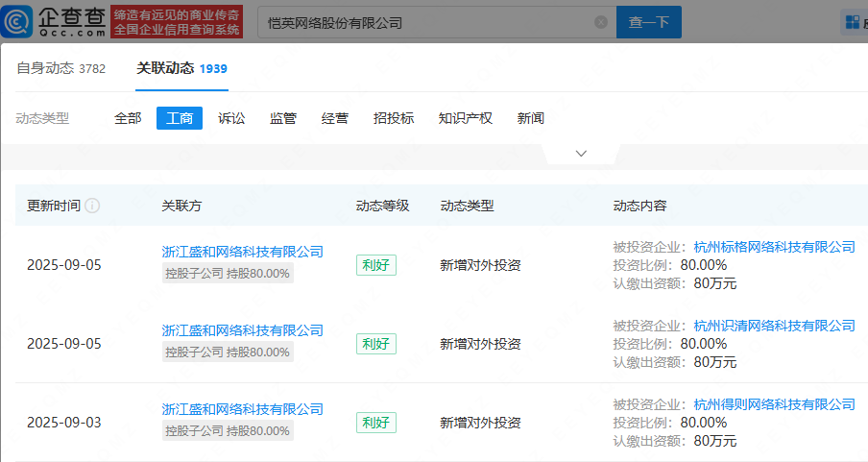The height and width of the screenshot is (462, 868).
Task: Choose the 招投标 filter
Action: (394, 118)
